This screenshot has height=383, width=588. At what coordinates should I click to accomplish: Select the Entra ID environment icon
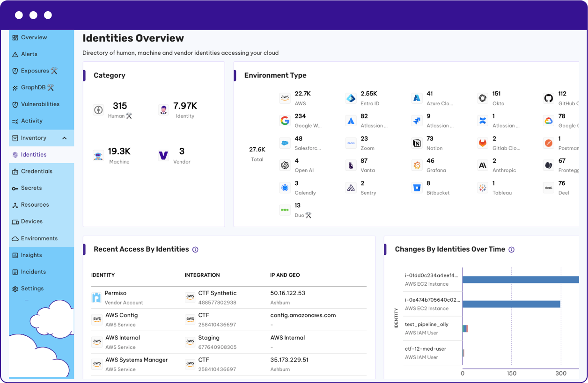point(351,98)
